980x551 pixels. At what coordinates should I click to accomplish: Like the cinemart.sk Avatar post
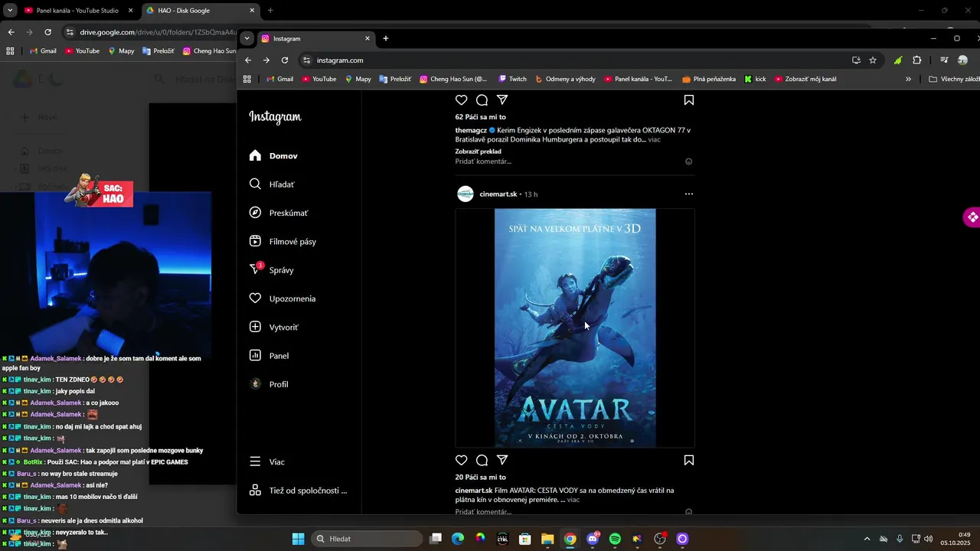coord(462,460)
